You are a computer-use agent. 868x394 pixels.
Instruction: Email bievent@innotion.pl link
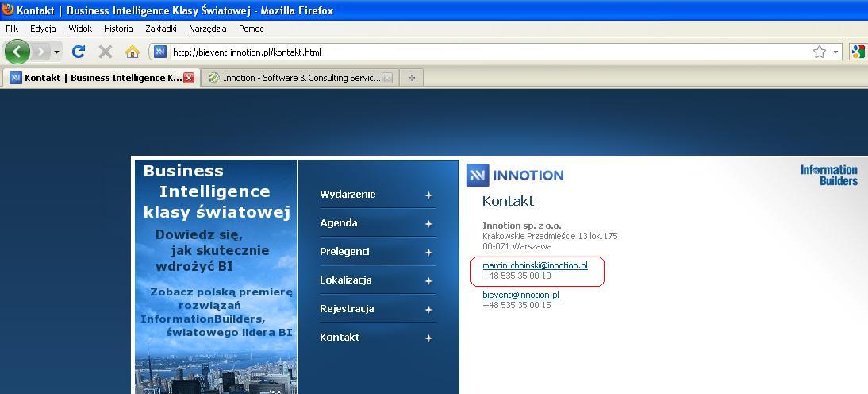(520, 295)
